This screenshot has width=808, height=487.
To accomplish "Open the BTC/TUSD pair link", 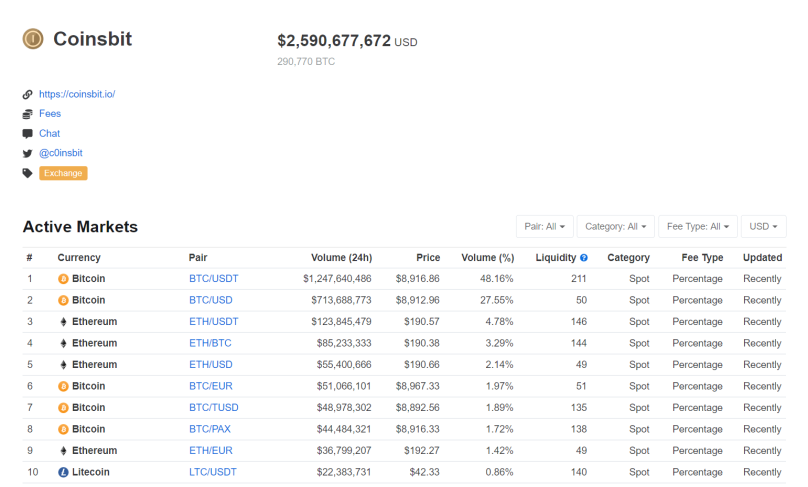I will point(213,408).
